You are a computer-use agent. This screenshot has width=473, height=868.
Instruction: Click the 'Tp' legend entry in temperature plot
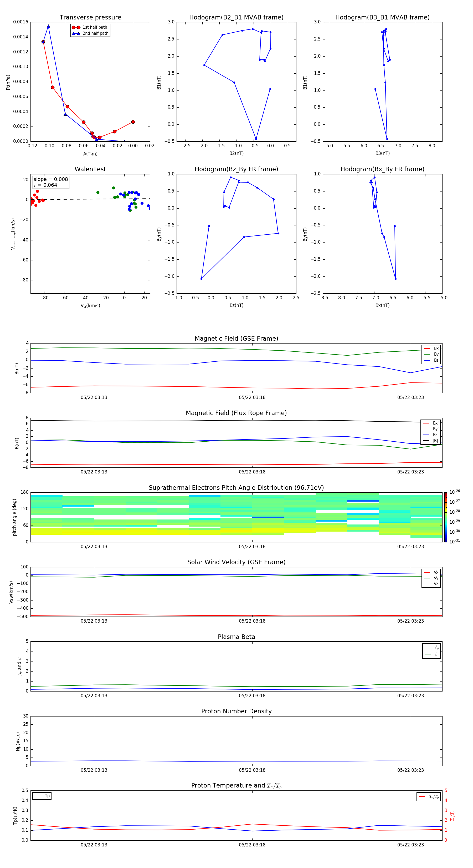click(42, 796)
